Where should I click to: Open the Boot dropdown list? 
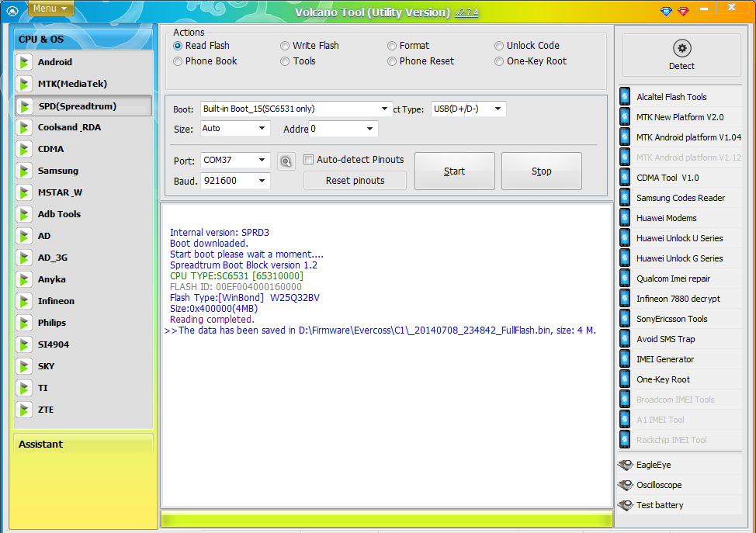tap(384, 109)
